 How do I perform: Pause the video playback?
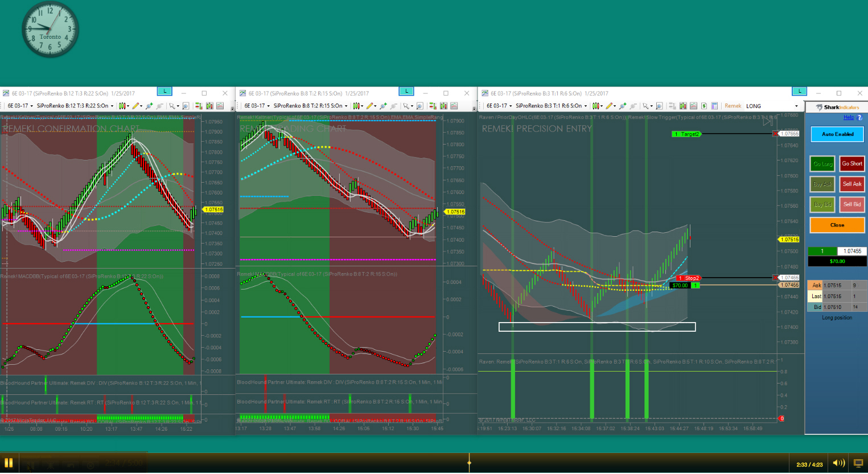pyautogui.click(x=9, y=463)
